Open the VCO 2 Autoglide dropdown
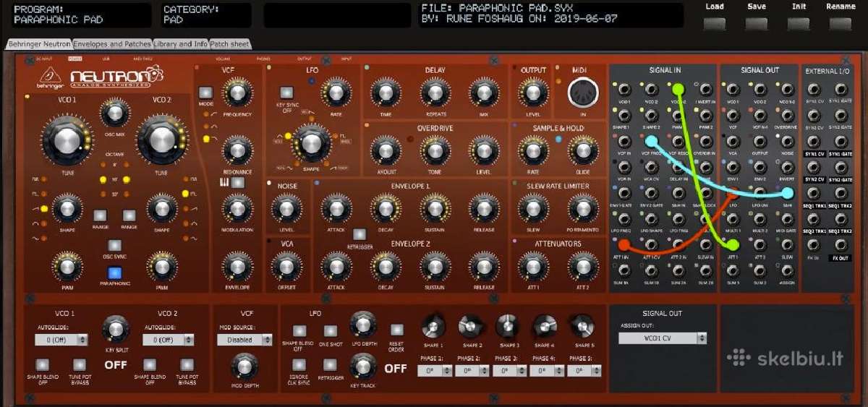868x407 pixels. coord(169,339)
